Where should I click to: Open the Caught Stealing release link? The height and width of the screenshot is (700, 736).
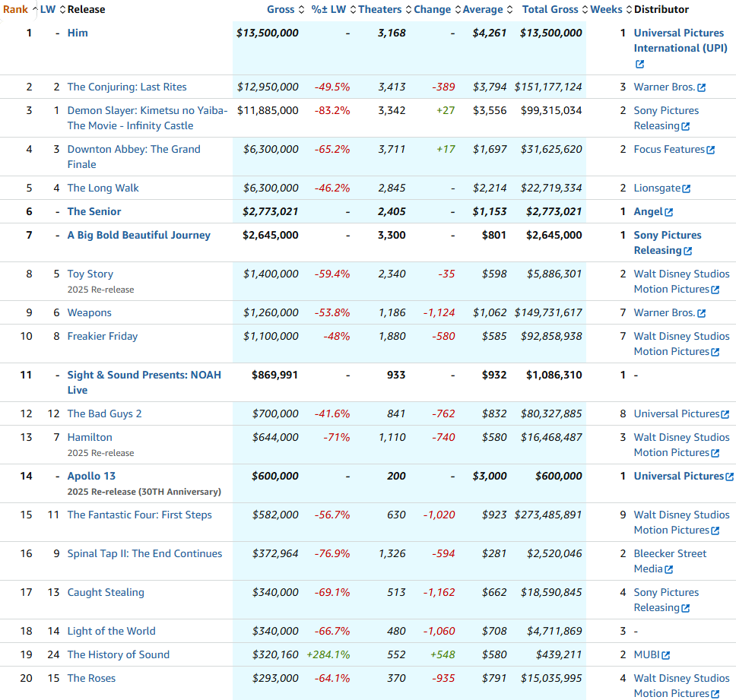tap(106, 593)
